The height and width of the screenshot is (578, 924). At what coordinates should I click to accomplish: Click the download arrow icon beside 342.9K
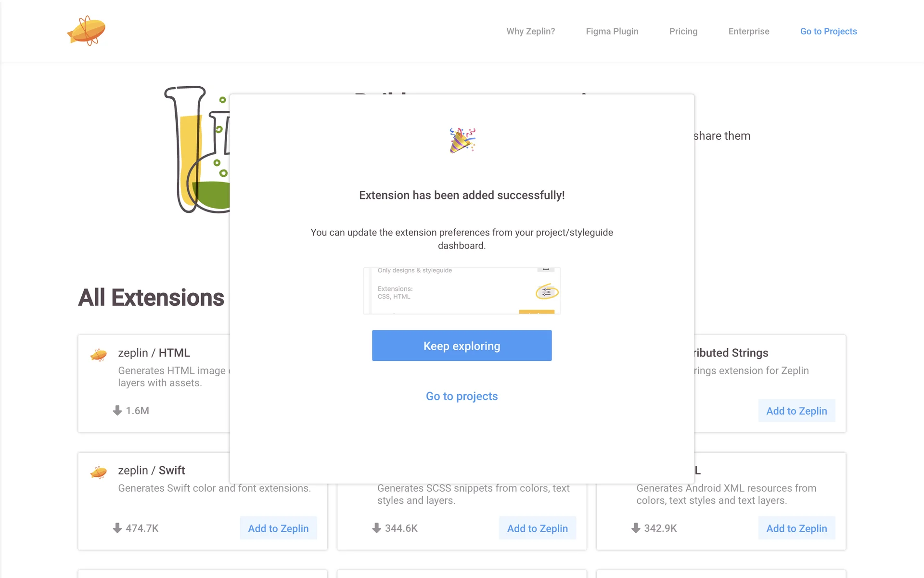coord(636,528)
